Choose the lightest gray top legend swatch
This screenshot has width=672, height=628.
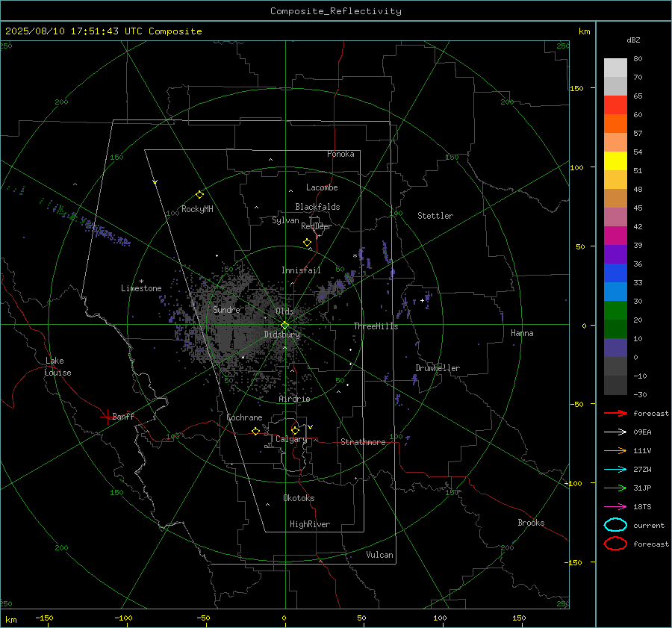point(615,67)
